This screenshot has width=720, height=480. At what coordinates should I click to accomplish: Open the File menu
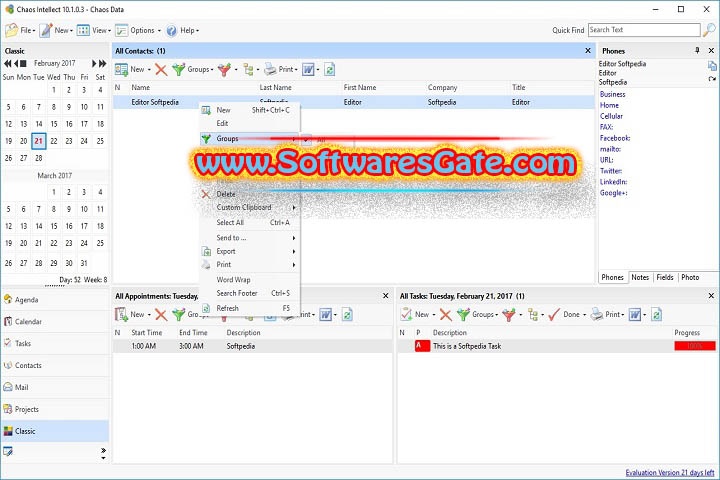point(20,30)
